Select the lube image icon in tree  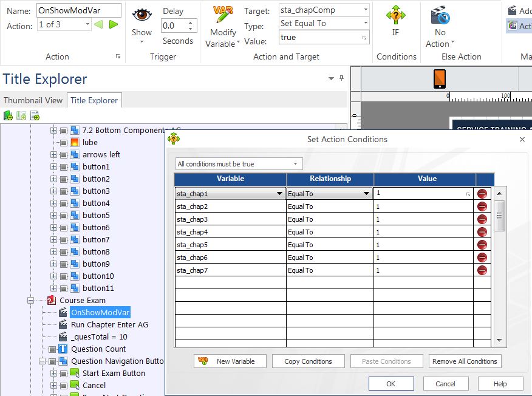point(75,143)
